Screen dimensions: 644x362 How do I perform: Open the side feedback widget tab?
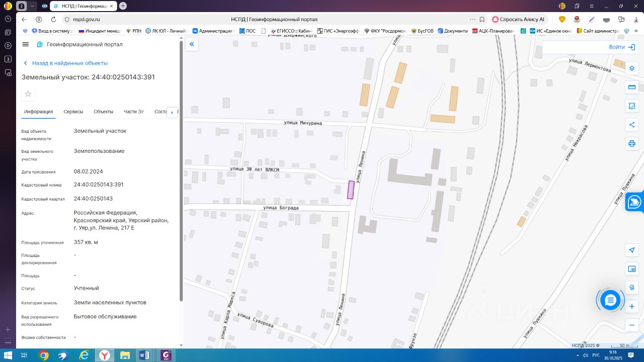click(635, 202)
